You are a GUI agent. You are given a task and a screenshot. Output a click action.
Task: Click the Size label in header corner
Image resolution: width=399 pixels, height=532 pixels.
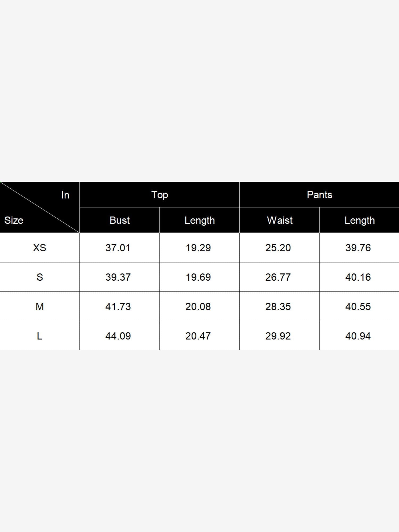(x=14, y=220)
